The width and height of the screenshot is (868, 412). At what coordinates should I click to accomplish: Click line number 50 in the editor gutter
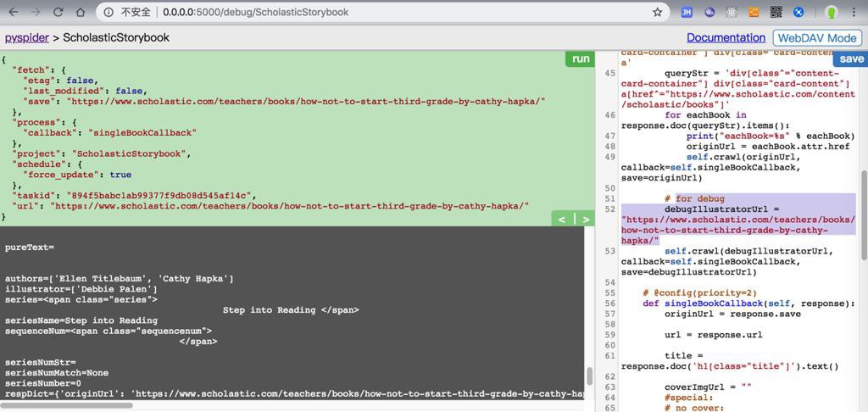[610, 188]
